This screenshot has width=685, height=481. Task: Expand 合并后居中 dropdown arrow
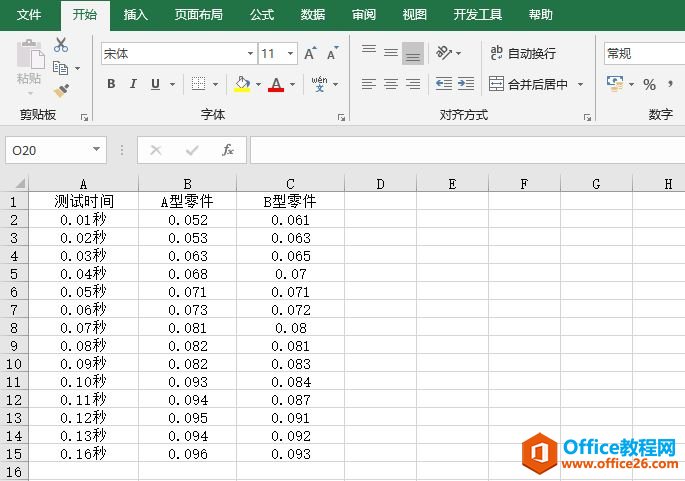pyautogui.click(x=580, y=84)
